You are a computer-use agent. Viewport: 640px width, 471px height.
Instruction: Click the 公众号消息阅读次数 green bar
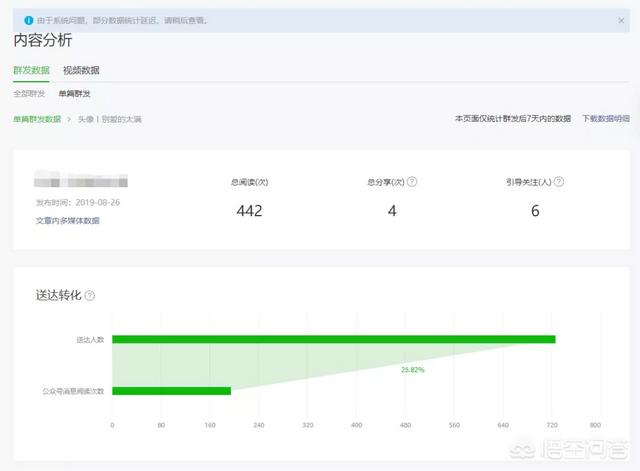coord(171,391)
